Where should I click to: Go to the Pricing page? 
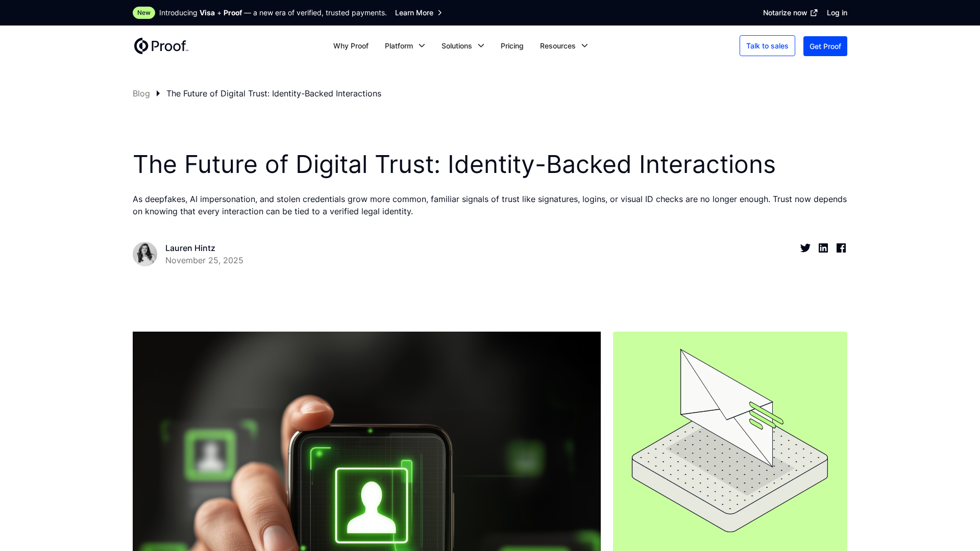512,46
